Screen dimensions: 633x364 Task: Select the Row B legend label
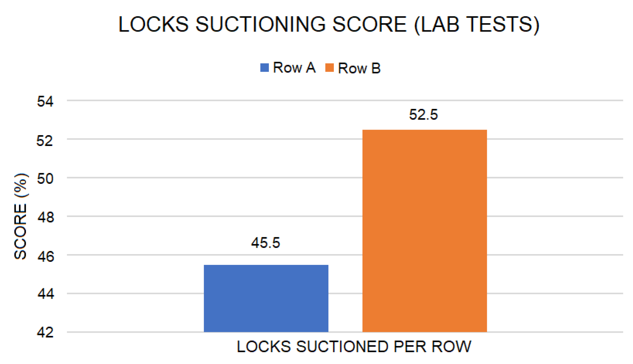(359, 68)
